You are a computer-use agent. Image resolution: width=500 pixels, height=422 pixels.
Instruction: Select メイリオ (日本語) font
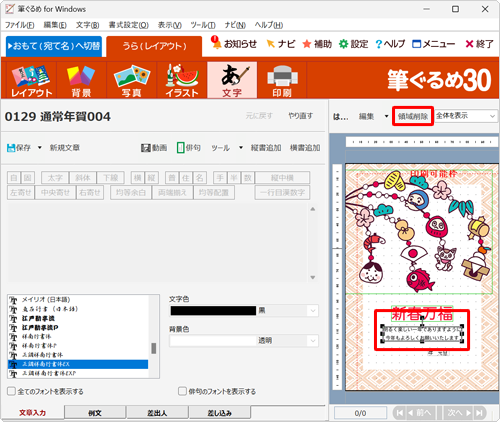pos(78,299)
